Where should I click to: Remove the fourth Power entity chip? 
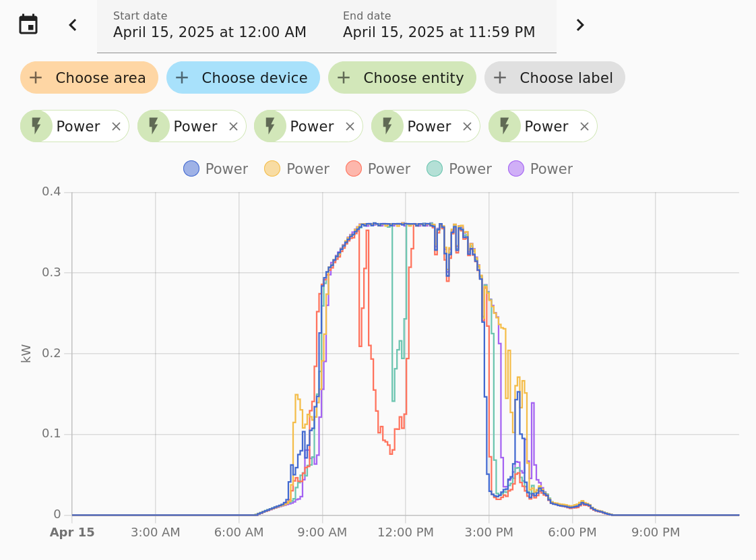[x=467, y=126]
